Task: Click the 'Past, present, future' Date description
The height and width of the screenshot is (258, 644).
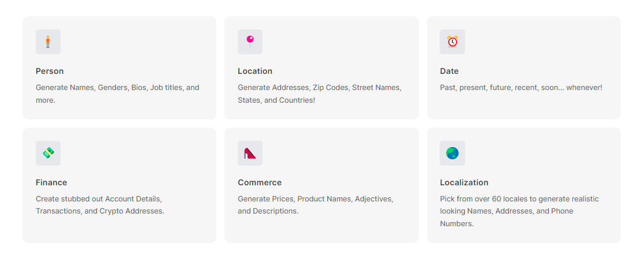Action: pos(521,88)
